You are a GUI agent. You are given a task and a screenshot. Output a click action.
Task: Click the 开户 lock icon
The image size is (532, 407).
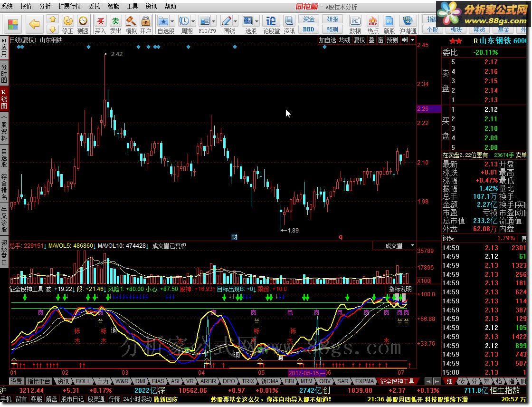145,21
